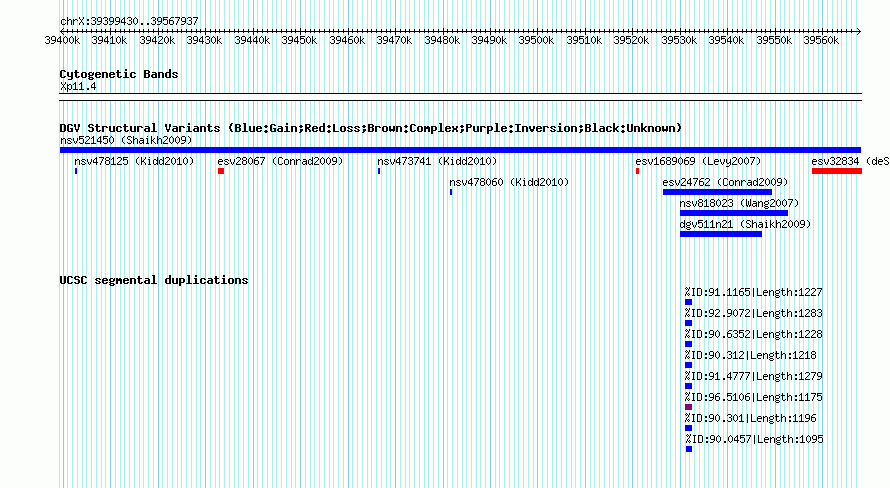Click the DGV Structural Variants track title

371,128
